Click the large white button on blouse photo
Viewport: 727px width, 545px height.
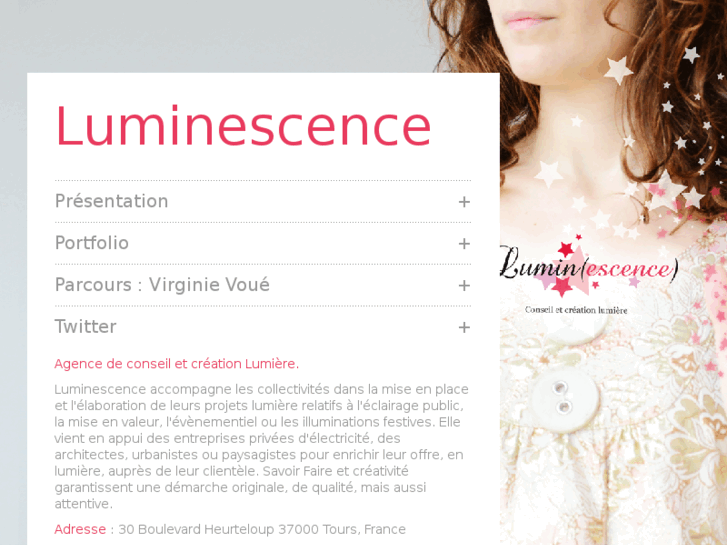click(565, 399)
